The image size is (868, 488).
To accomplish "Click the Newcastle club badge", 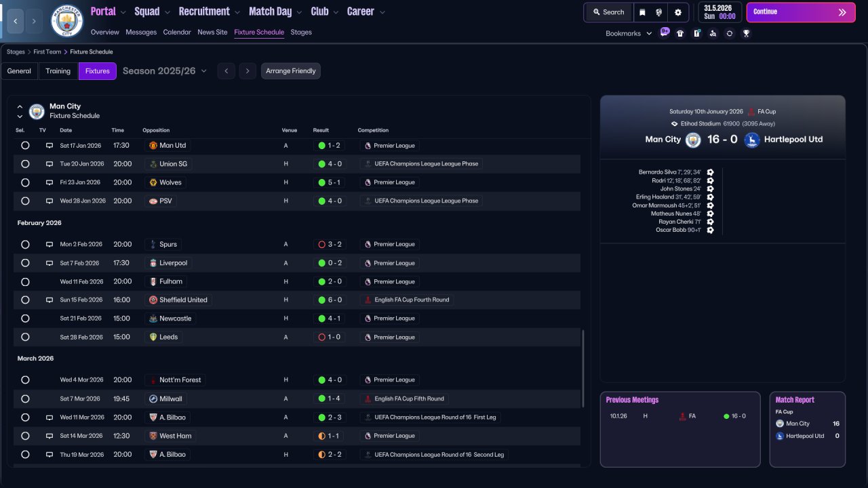I will coord(153,319).
